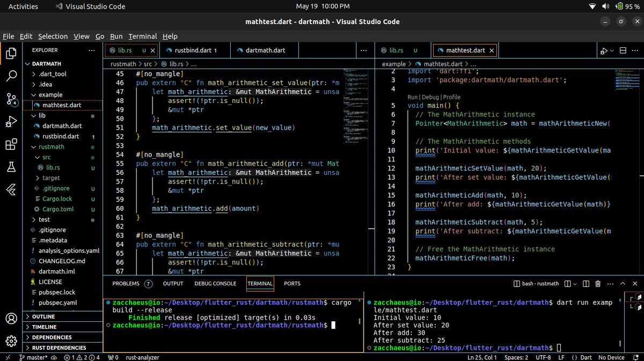Select first terminal in split terminal list
The image size is (644, 361).
[633, 297]
